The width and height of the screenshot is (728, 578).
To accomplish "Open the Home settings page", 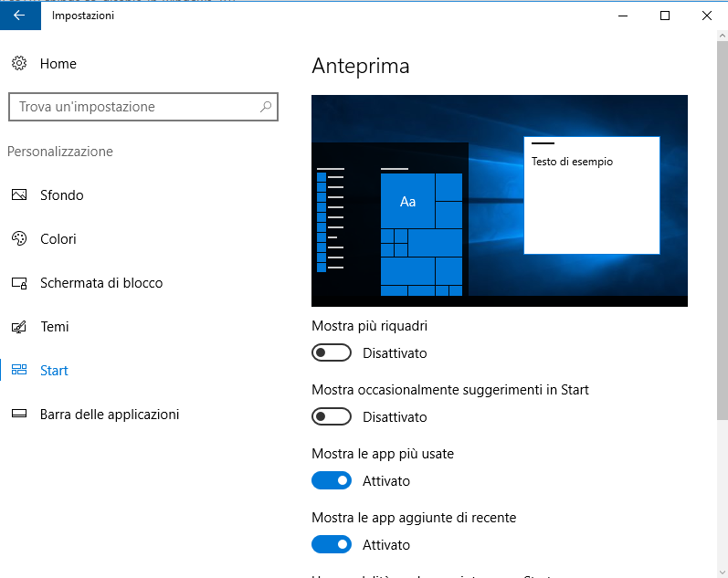I will 58,64.
